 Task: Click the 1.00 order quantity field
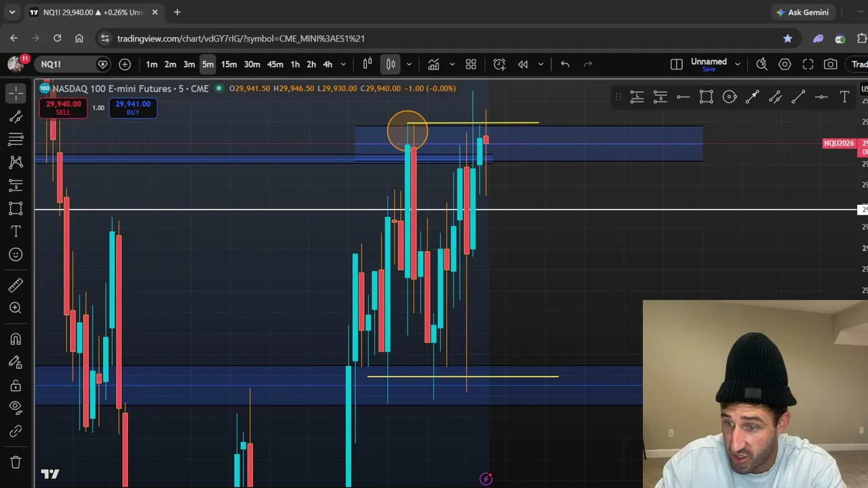(98, 108)
